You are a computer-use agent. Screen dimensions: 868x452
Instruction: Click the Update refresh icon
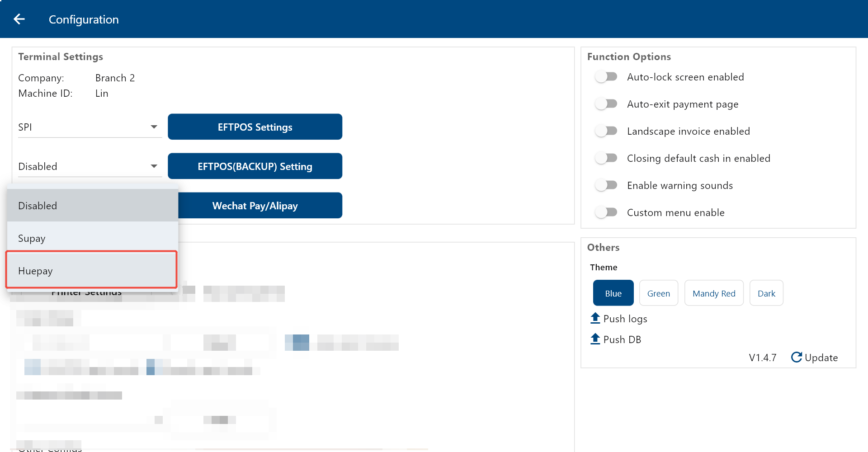[796, 357]
